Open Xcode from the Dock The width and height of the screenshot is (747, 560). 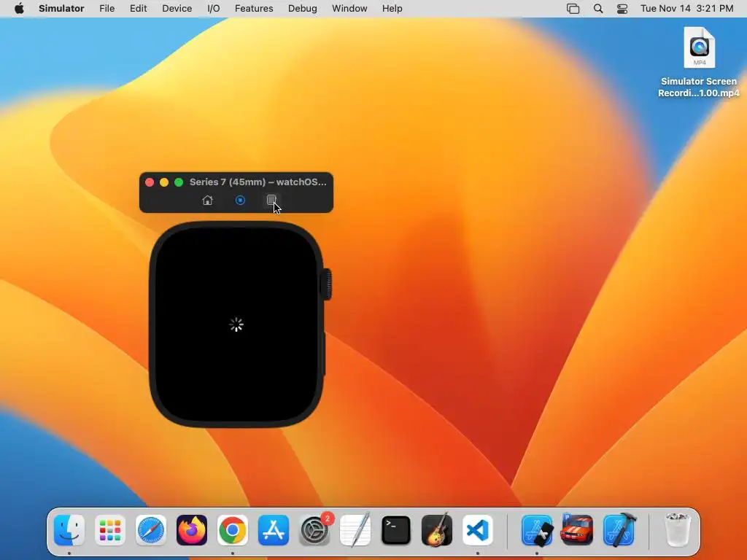pyautogui.click(x=619, y=530)
